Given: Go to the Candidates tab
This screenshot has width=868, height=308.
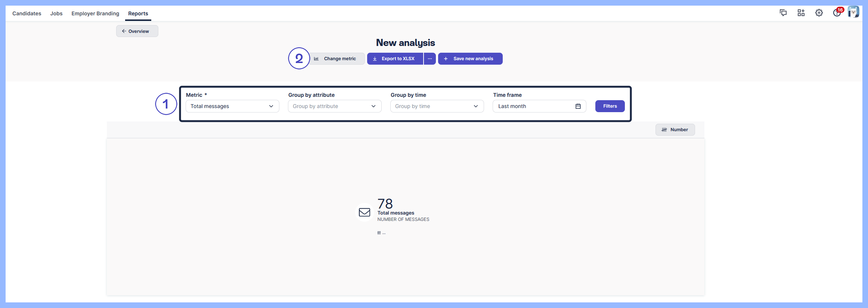Looking at the screenshot, I should pyautogui.click(x=27, y=13).
